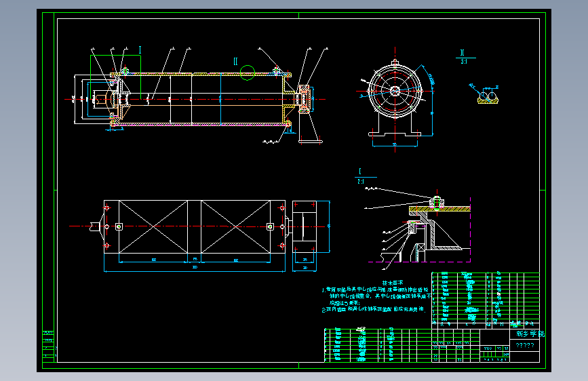Click line 1 of the technical requirements text
This screenshot has width=588, height=381.
click(376, 290)
